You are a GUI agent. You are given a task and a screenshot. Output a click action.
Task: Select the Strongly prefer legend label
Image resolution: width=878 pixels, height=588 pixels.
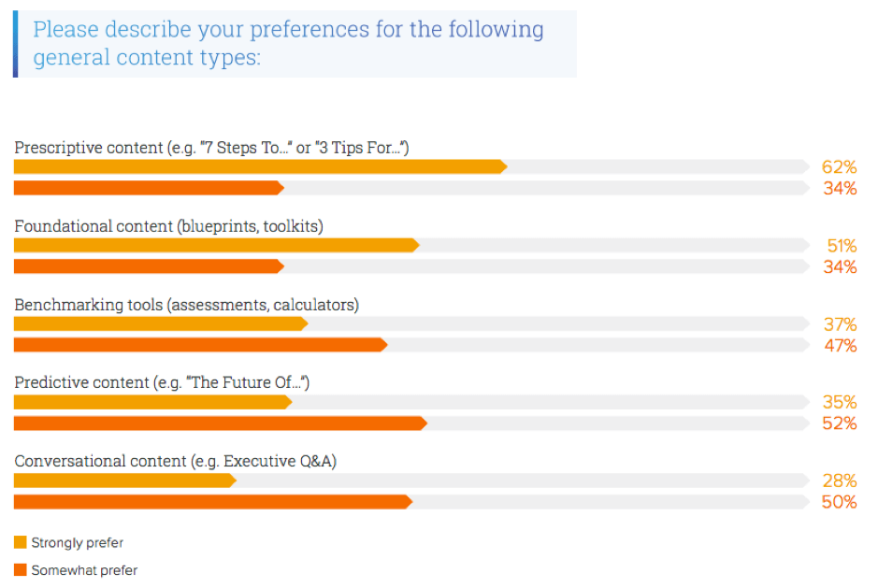[x=78, y=542]
